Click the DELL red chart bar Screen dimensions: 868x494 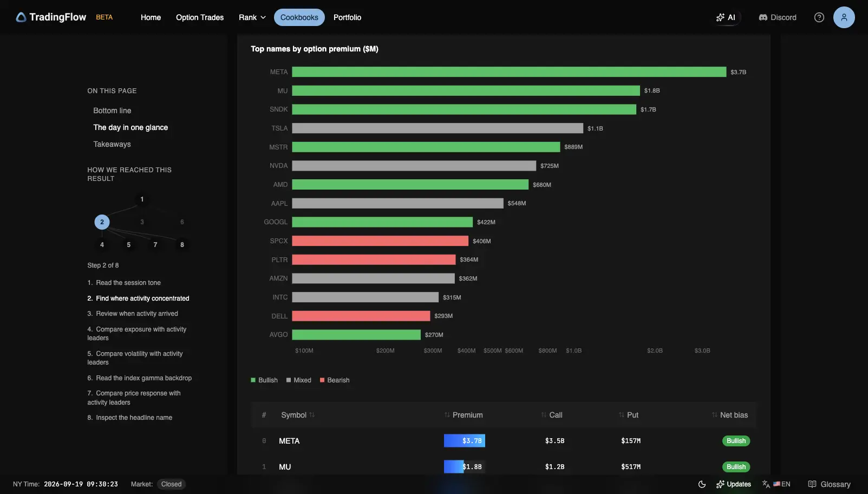[361, 316]
